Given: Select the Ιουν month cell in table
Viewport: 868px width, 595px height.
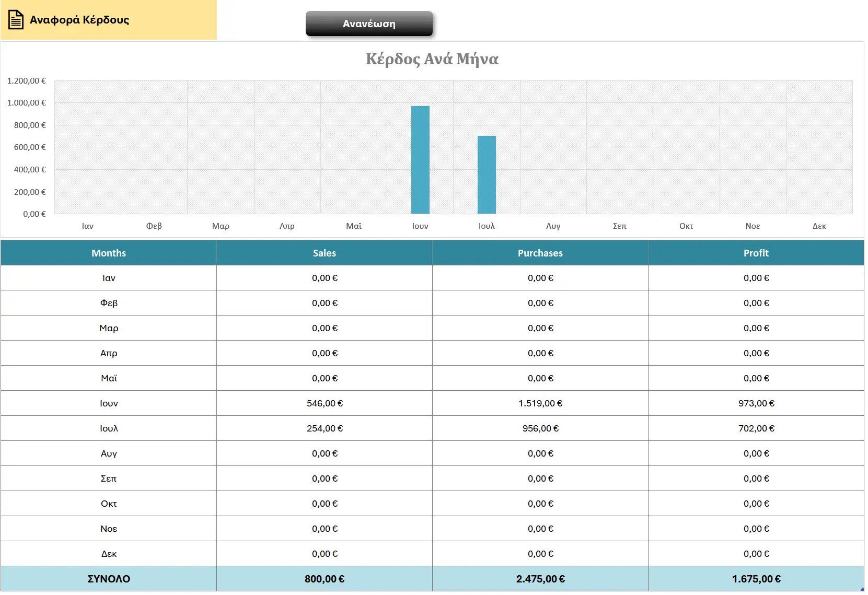Looking at the screenshot, I should point(109,403).
